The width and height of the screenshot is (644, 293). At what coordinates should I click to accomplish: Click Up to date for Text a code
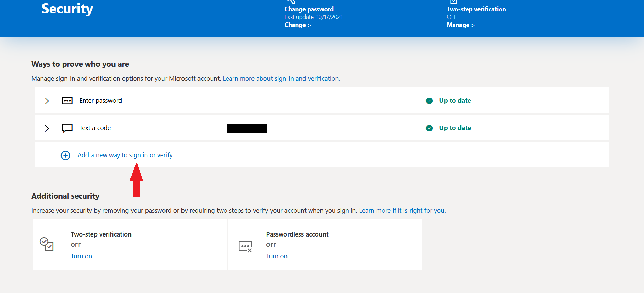click(x=455, y=128)
